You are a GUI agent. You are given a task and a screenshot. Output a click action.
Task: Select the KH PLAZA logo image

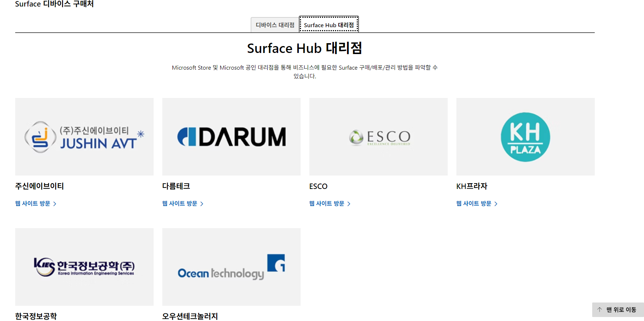click(x=526, y=137)
